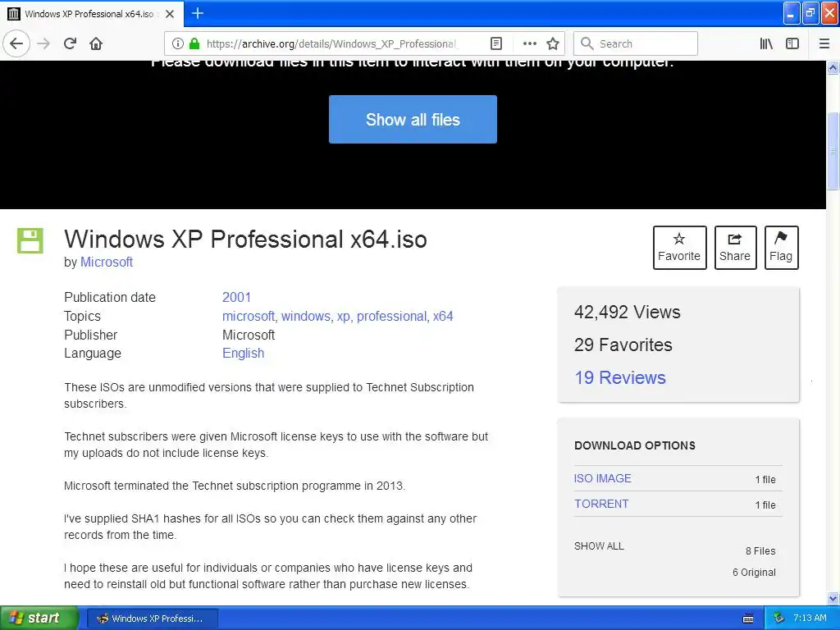Go back with the browser back arrow
This screenshot has width=840, height=630.
pos(16,43)
